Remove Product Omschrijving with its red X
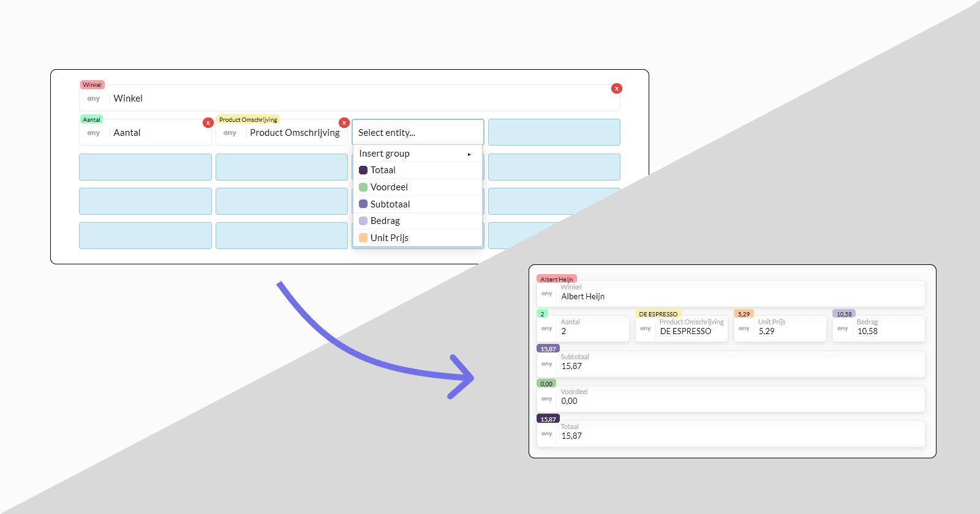 (344, 123)
